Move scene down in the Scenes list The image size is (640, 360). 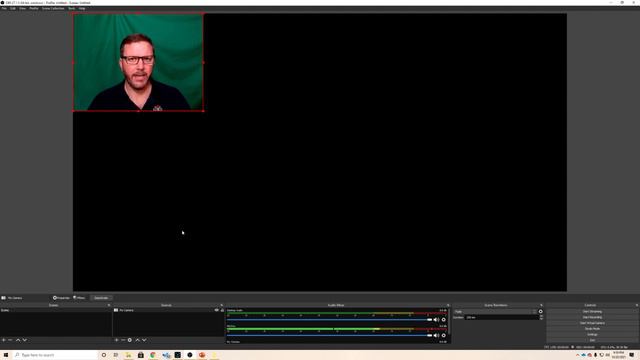[24, 340]
